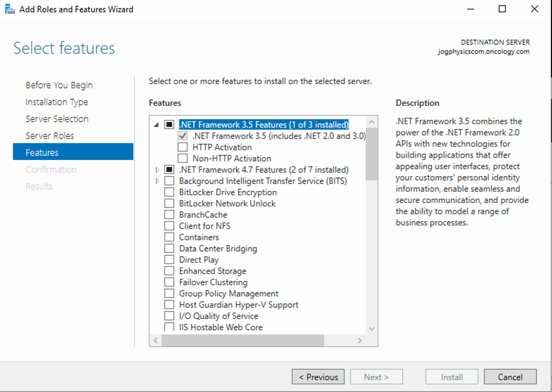The width and height of the screenshot is (552, 392).
Task: Select the Group Policy Management feature row
Action: coord(228,293)
